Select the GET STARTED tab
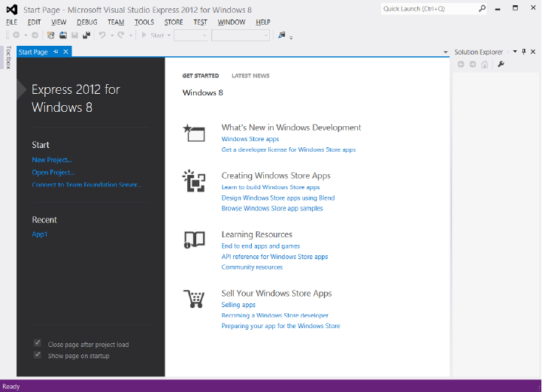542x392 pixels. (x=201, y=76)
